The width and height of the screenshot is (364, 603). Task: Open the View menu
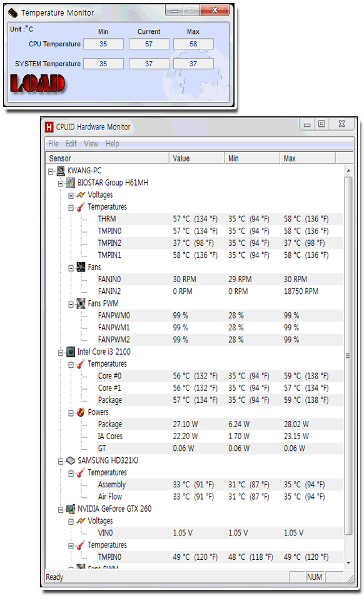point(91,143)
